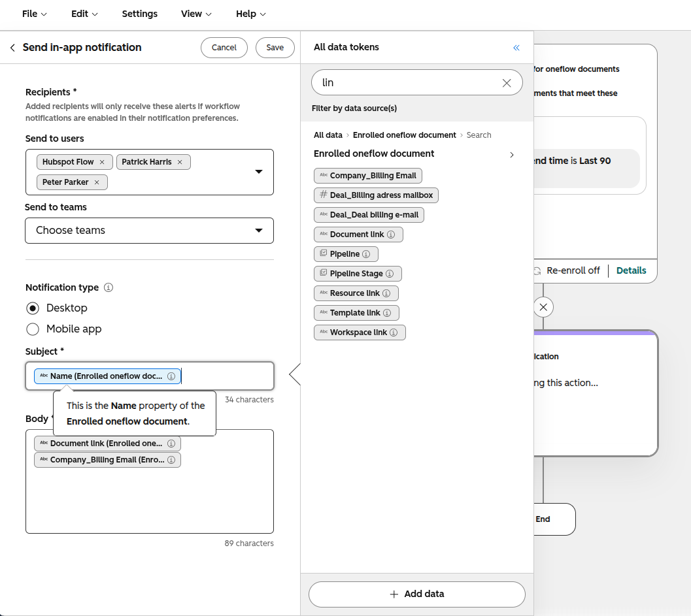Image resolution: width=691 pixels, height=616 pixels.
Task: Save the in-app notification action
Action: 275,48
